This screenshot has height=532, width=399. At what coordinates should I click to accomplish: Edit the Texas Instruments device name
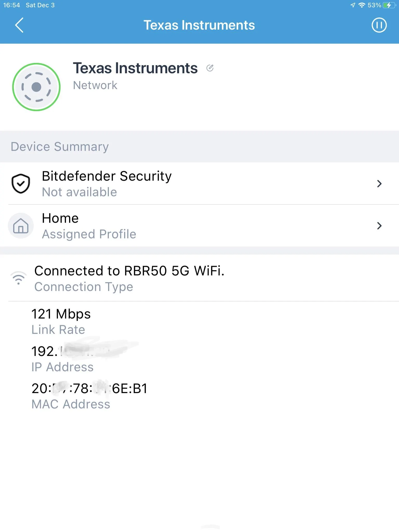pyautogui.click(x=210, y=68)
